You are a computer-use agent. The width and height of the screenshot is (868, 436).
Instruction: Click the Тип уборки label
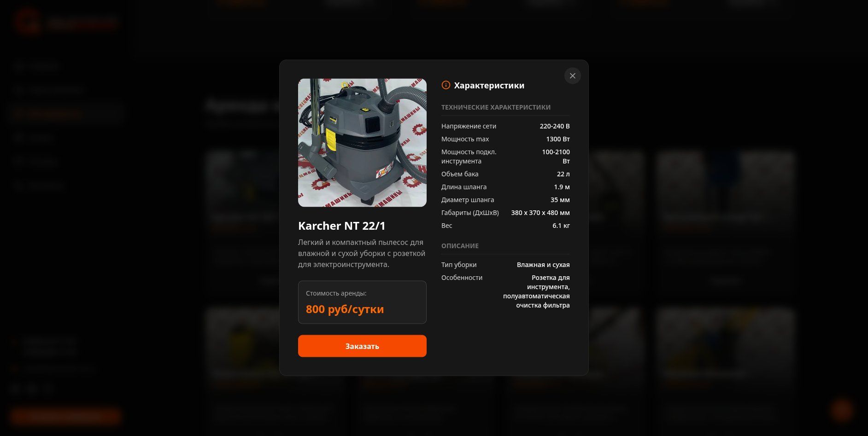pos(459,265)
